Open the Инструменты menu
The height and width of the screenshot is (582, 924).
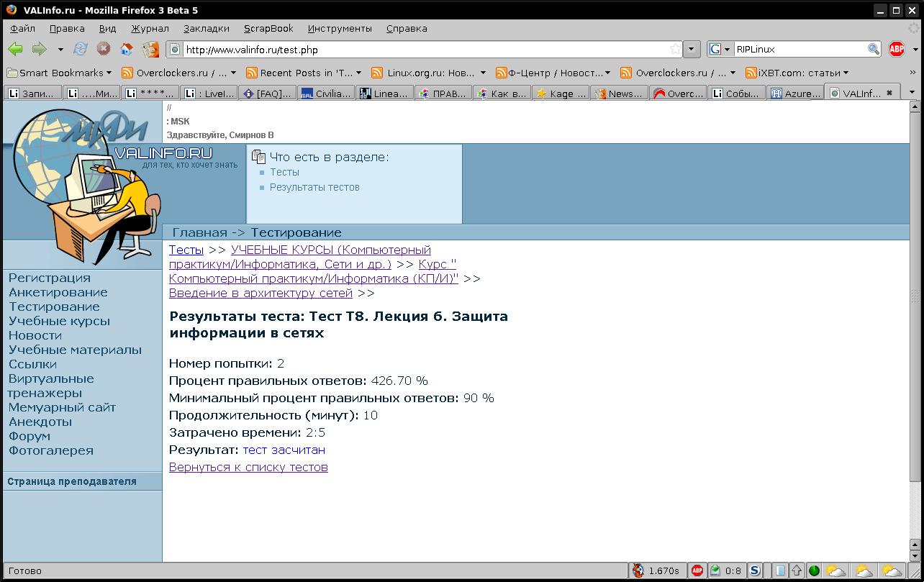coord(340,29)
